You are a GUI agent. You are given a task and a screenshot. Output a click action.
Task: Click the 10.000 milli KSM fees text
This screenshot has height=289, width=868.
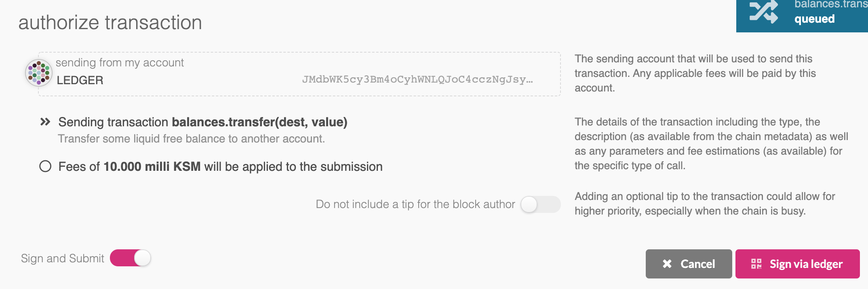(x=152, y=166)
